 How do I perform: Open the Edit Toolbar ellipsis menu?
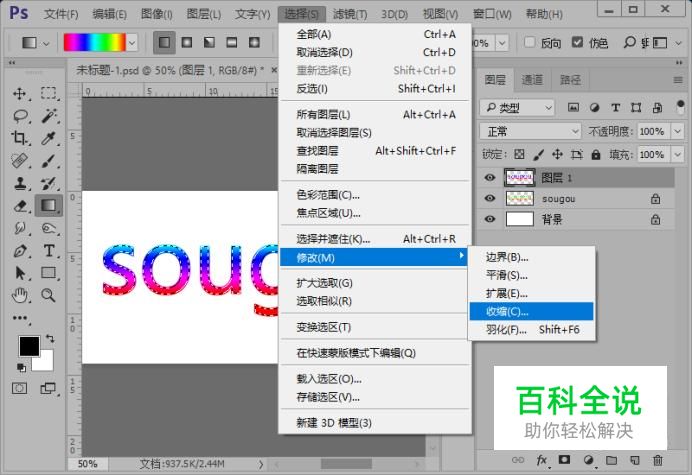tap(20, 318)
